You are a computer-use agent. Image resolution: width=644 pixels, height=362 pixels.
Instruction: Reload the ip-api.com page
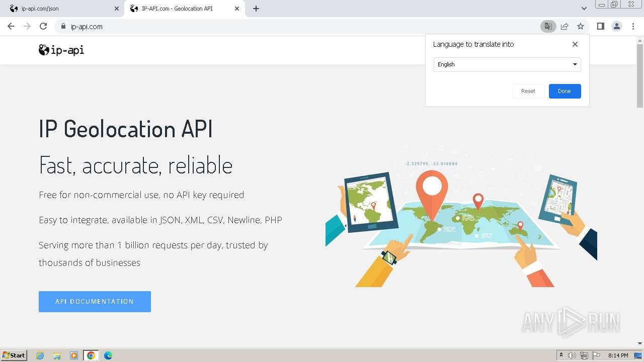[x=43, y=26]
